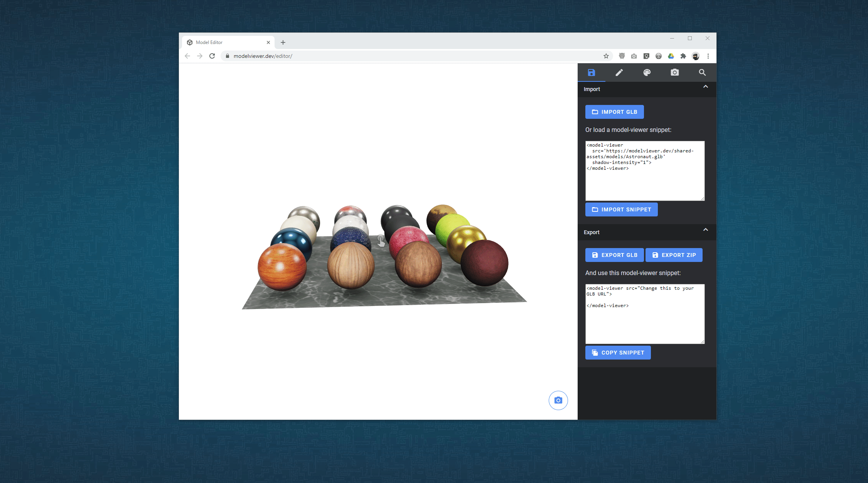Take a screenshot with round camera button
The image size is (868, 483).
pos(558,400)
